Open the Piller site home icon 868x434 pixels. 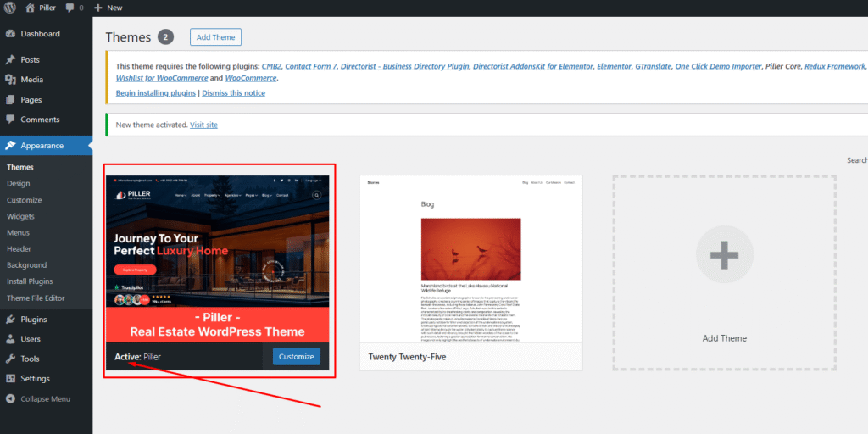point(31,8)
